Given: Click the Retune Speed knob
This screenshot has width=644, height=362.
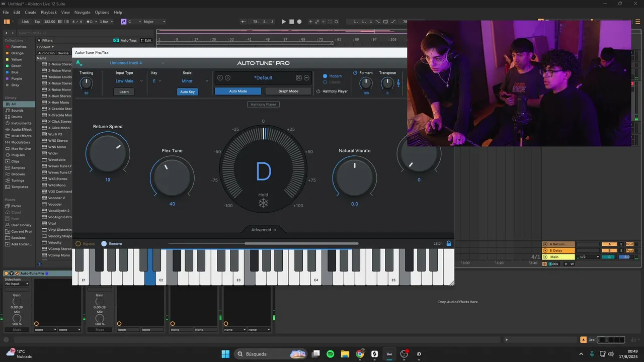Looking at the screenshot, I should (x=108, y=153).
